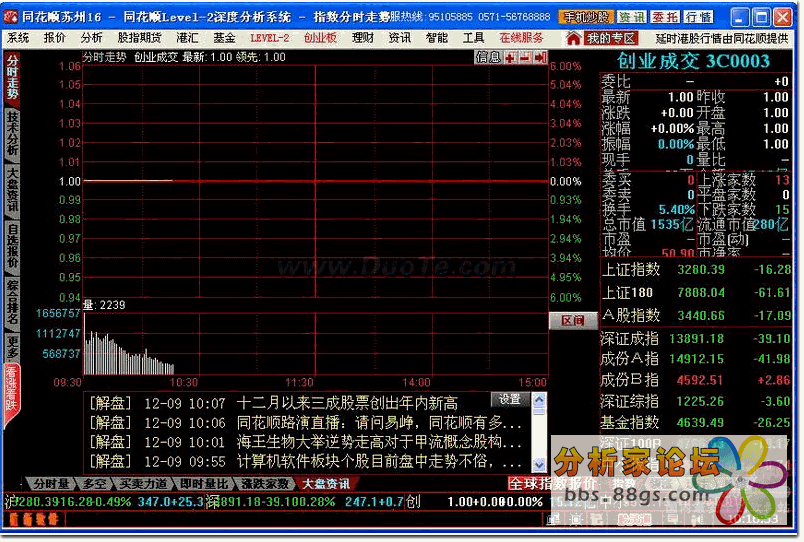The image size is (804, 542).
Task: Select the 技术分析 sidebar tab
Action: click(12, 133)
